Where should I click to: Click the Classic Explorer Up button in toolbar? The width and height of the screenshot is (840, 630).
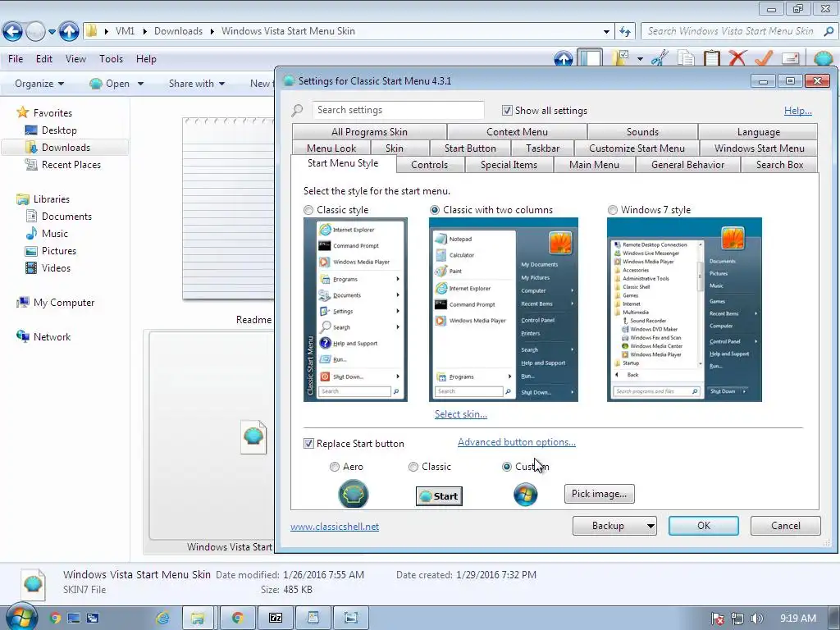click(563, 58)
